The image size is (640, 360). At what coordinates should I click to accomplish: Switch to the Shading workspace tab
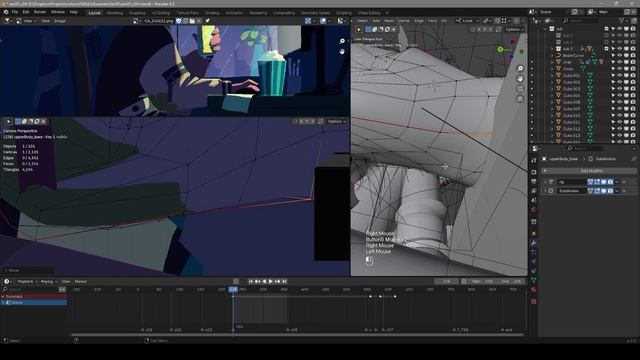tap(212, 13)
